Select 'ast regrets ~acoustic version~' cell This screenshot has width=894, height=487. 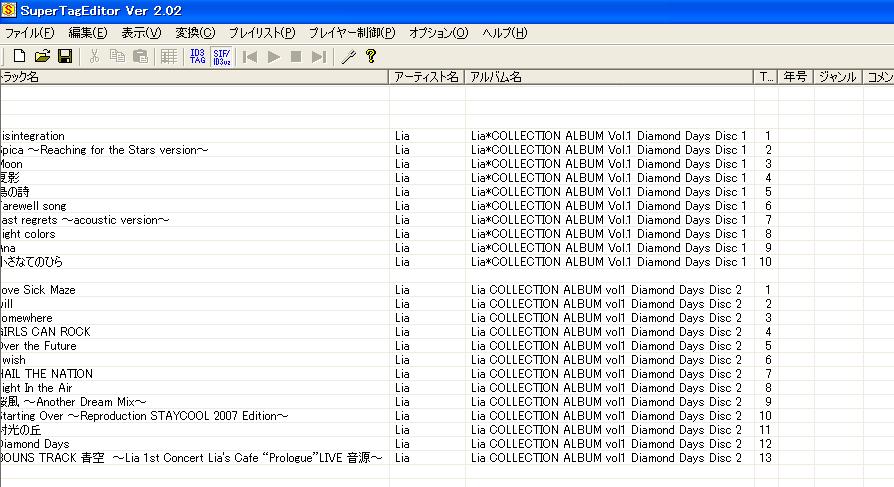194,220
